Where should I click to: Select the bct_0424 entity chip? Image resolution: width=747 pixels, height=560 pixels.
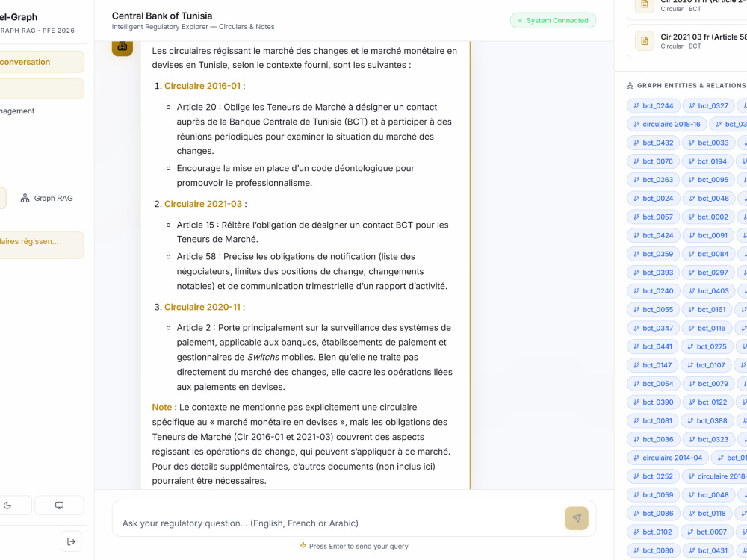653,236
